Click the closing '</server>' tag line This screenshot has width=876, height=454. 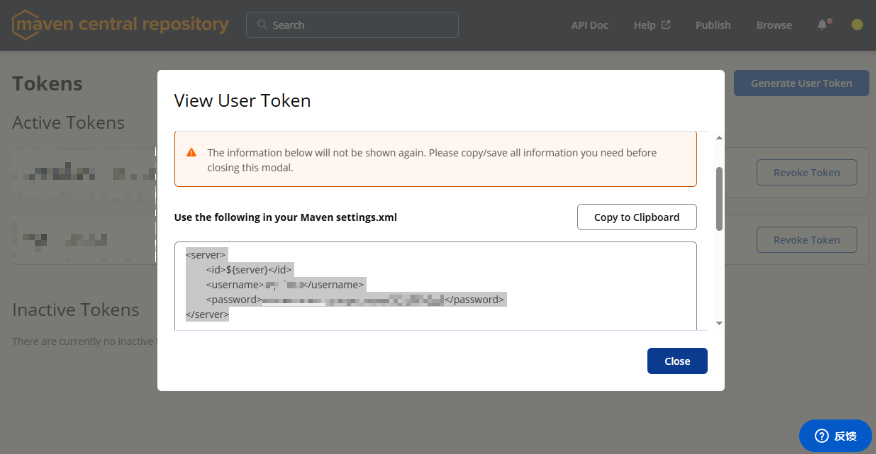(207, 314)
